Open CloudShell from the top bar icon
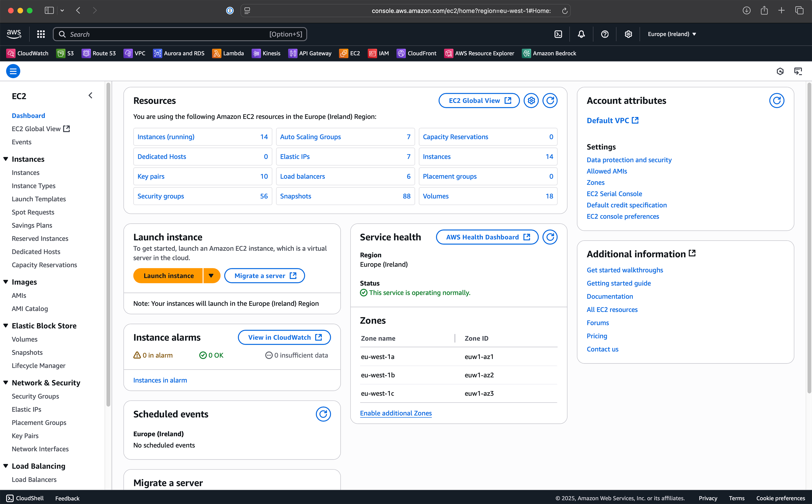Screen dimensions: 812x504 point(558,34)
